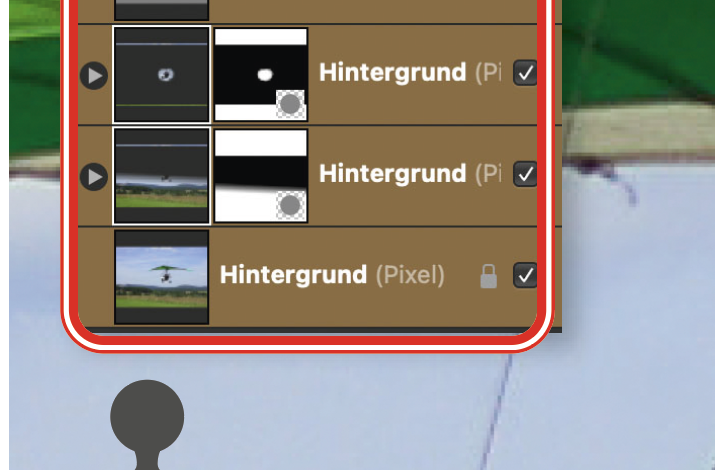Hide the Hintergrund layer with dot mask
Image resolution: width=727 pixels, height=470 pixels.
pyautogui.click(x=525, y=73)
